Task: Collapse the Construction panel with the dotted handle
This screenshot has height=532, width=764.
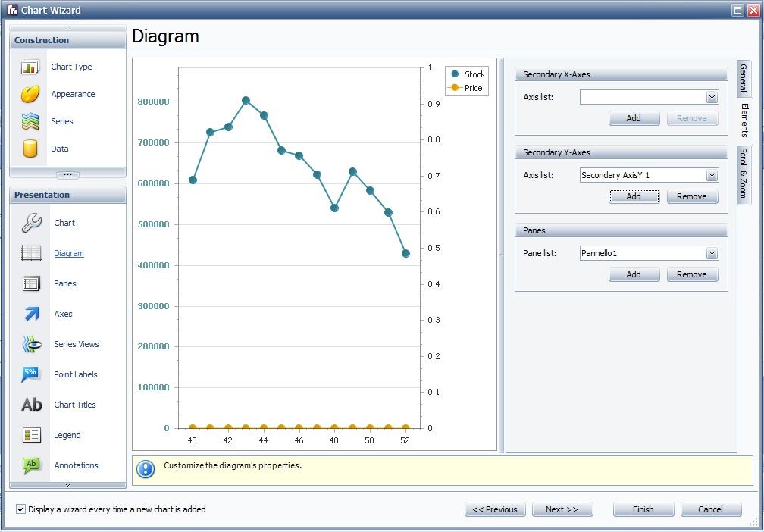Action: point(67,174)
